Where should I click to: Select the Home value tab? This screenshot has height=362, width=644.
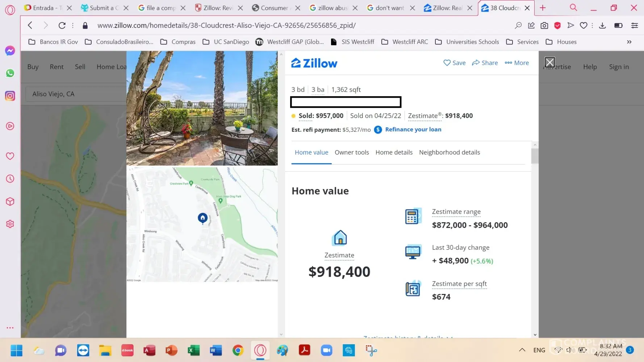tap(311, 152)
